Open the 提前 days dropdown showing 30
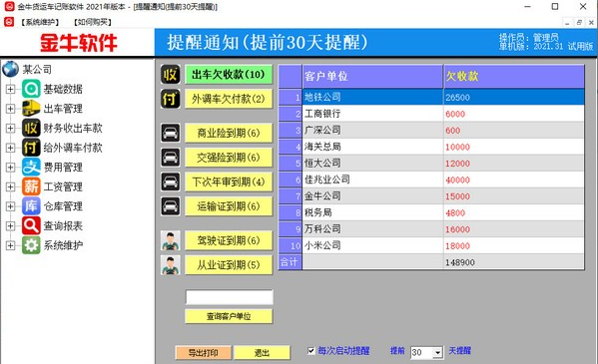This screenshot has width=598, height=364. coord(438,353)
